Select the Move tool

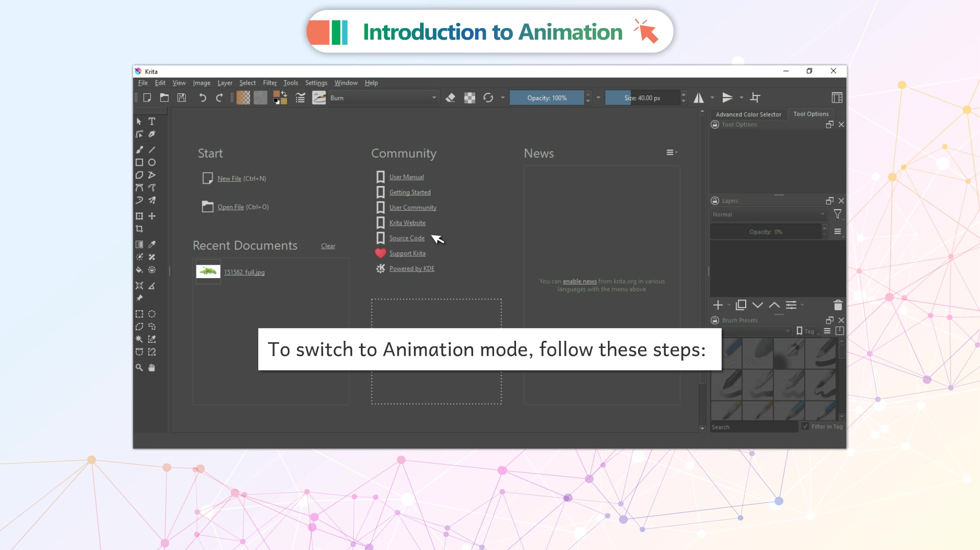pos(152,216)
